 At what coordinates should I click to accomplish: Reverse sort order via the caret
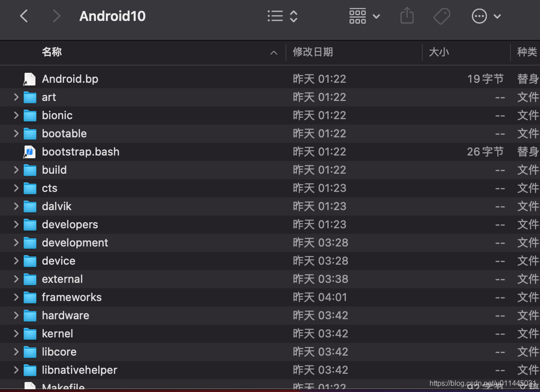274,53
